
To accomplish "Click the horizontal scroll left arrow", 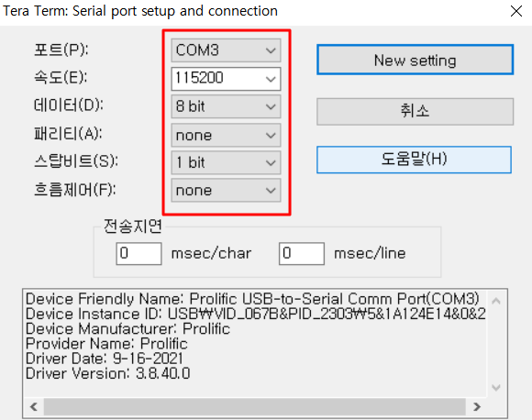I will click(34, 406).
